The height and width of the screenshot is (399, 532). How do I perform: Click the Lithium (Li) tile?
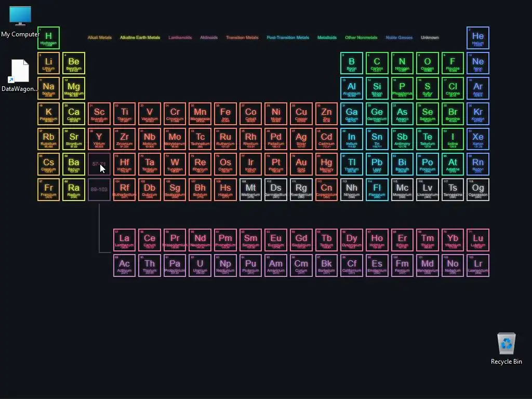pos(48,63)
